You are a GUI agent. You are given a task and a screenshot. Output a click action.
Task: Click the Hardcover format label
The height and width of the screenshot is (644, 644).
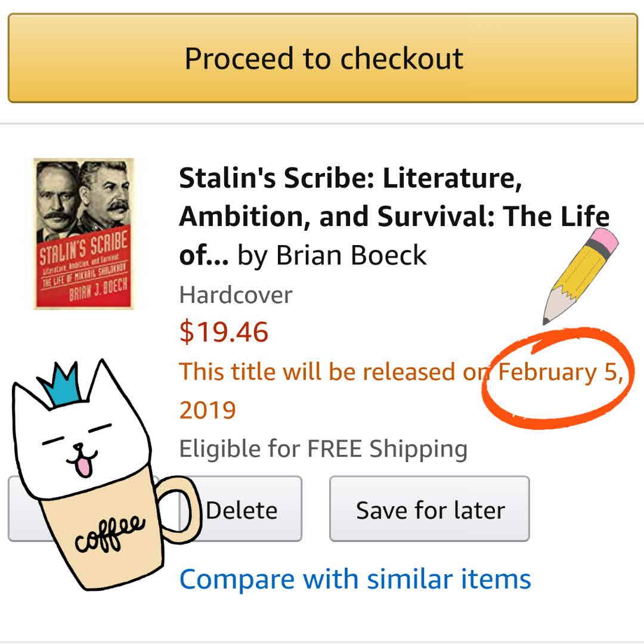coord(236,295)
